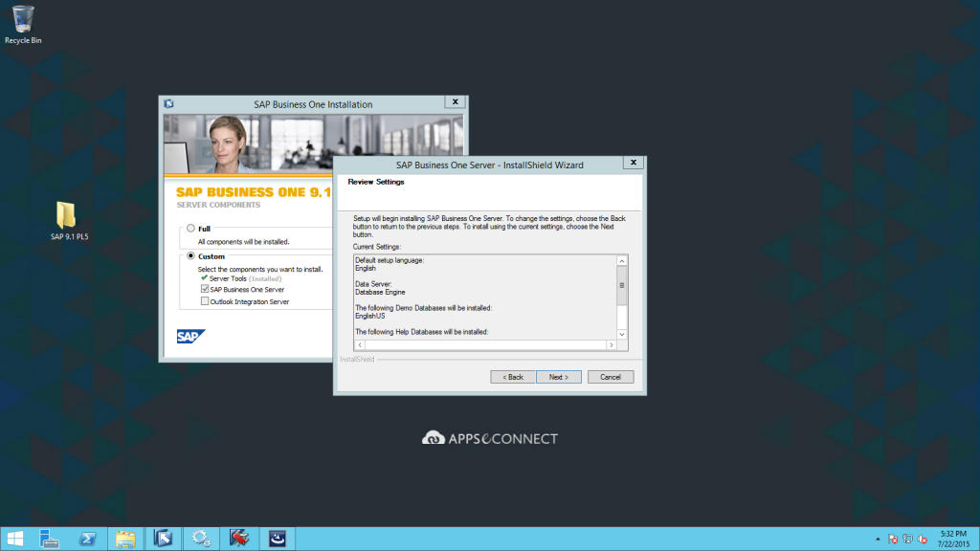Click the Server Tools installed checkmark
980x551 pixels.
[x=205, y=278]
